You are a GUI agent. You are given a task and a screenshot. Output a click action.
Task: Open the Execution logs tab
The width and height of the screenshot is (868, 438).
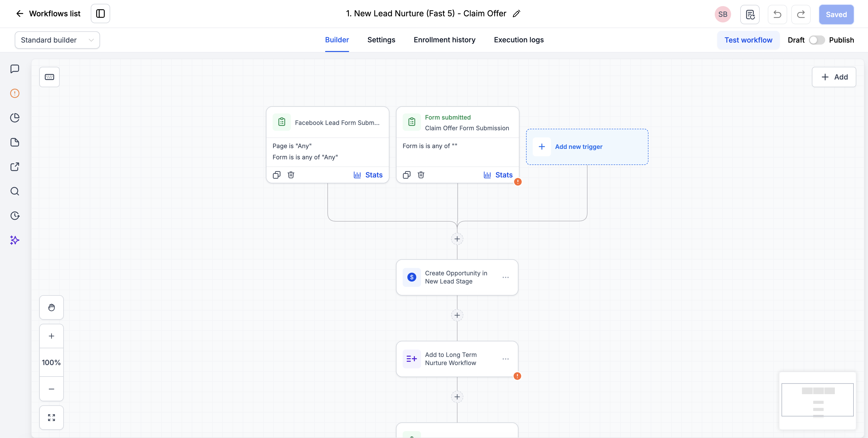click(x=519, y=40)
